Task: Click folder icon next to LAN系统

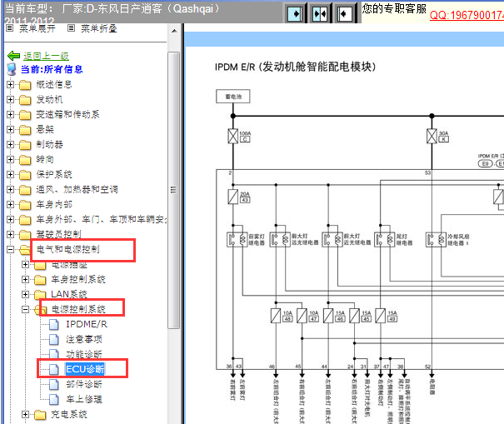Action: (x=40, y=294)
